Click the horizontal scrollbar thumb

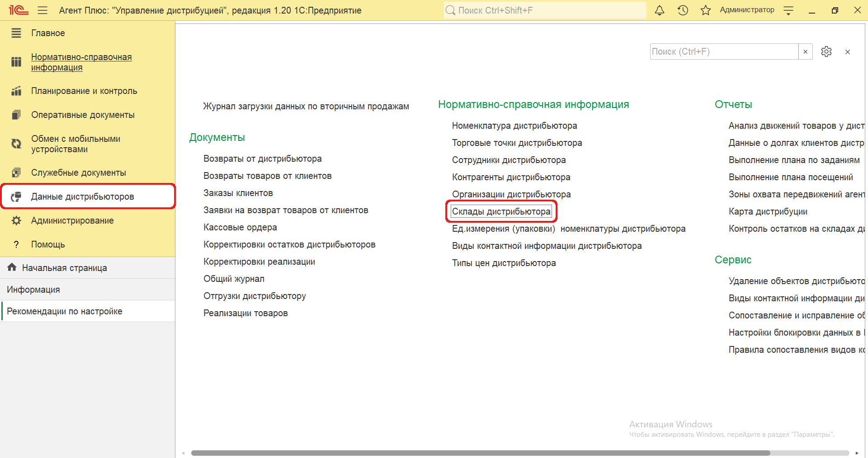coord(480,453)
